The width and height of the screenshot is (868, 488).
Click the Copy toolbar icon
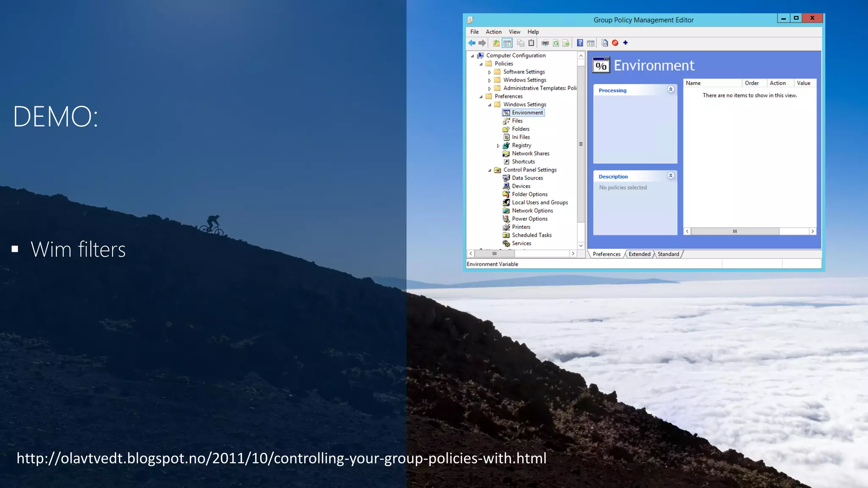click(x=520, y=43)
